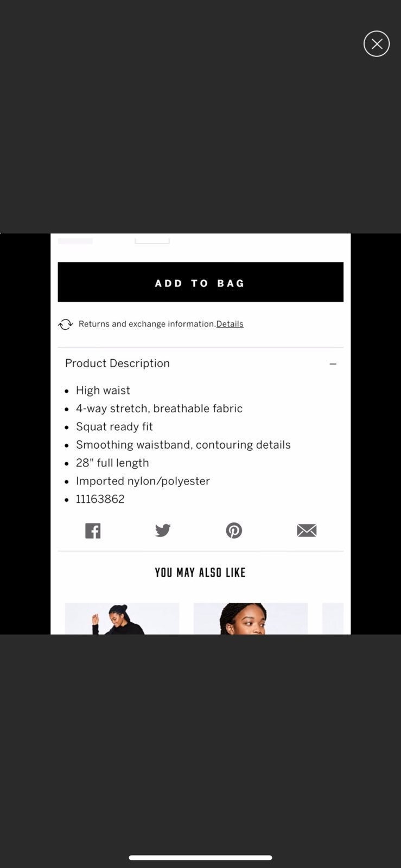This screenshot has width=401, height=868.
Task: Open the returns Details link
Action: coord(230,324)
